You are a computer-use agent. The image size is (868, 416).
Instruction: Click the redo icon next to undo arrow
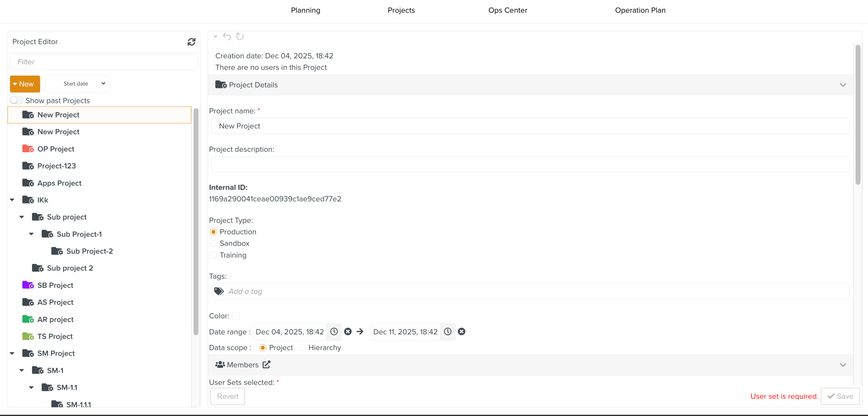pos(240,36)
